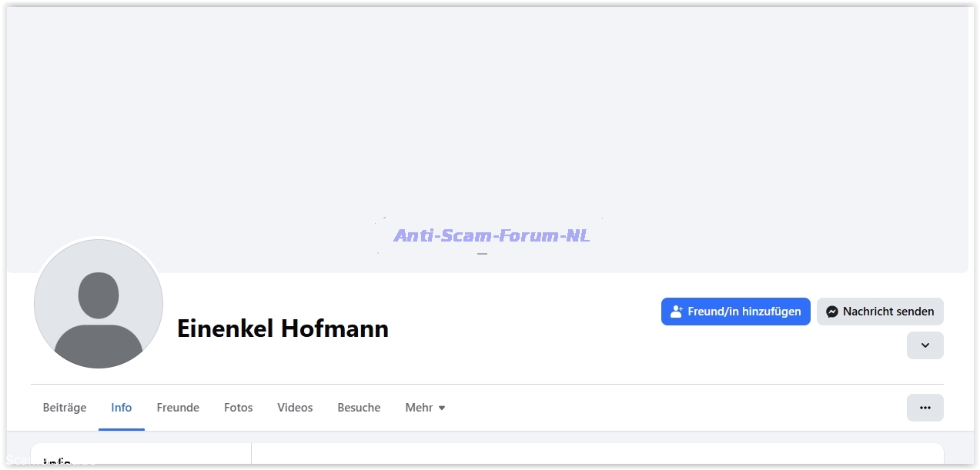
Task: Select the Info tab
Action: [x=122, y=408]
